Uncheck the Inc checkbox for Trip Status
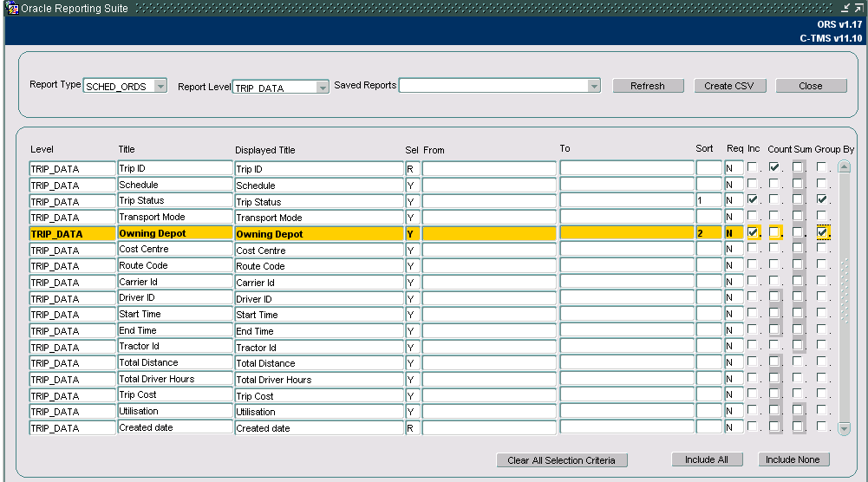Viewport: 868px width, 482px height. (753, 199)
